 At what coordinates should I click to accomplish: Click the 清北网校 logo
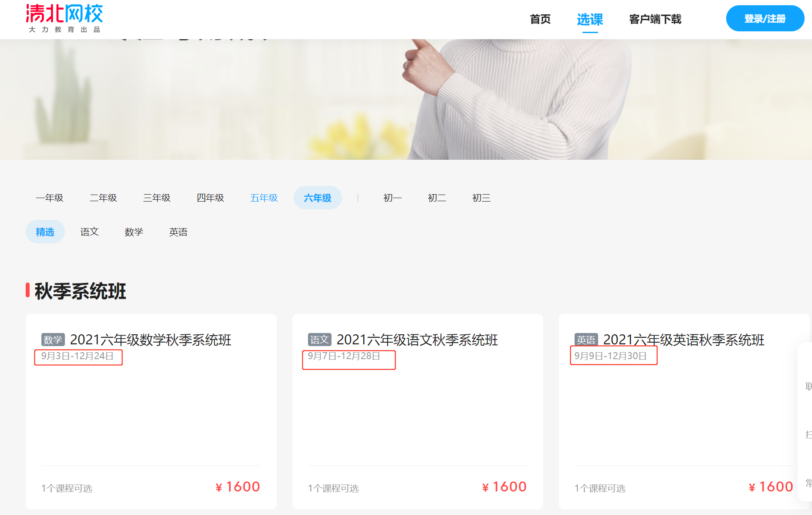pyautogui.click(x=64, y=17)
